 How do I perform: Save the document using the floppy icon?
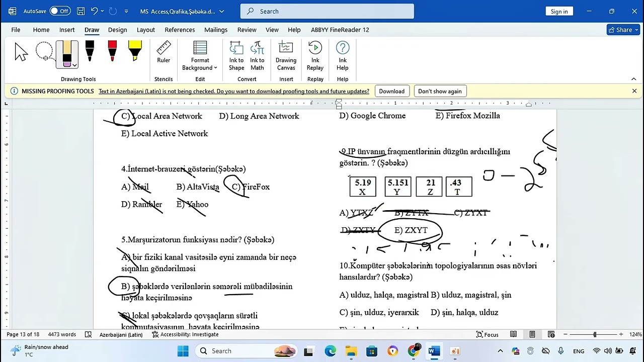click(x=80, y=11)
